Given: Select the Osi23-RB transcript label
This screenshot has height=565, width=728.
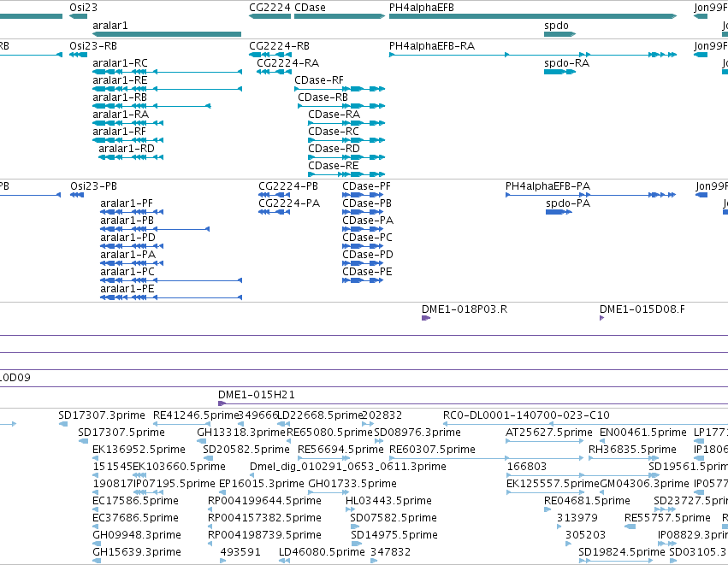Looking at the screenshot, I should click(93, 46).
